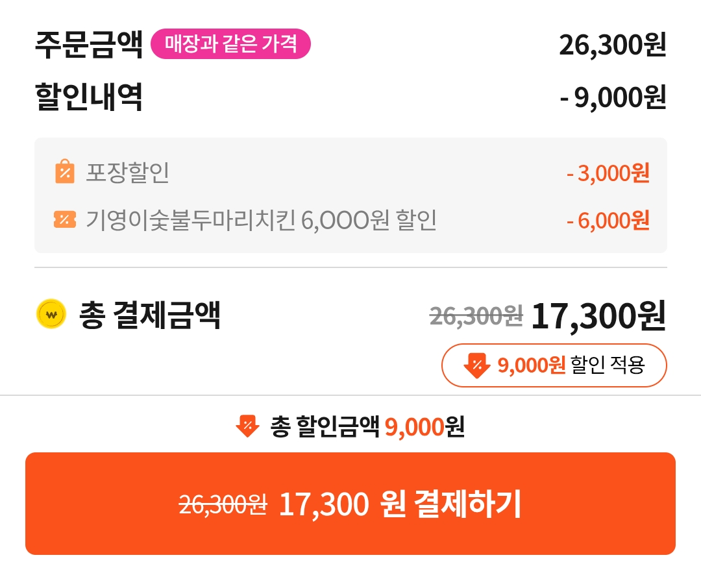Tap the 17,300원 결제하기 payment button
The width and height of the screenshot is (701, 588).
coord(350,504)
